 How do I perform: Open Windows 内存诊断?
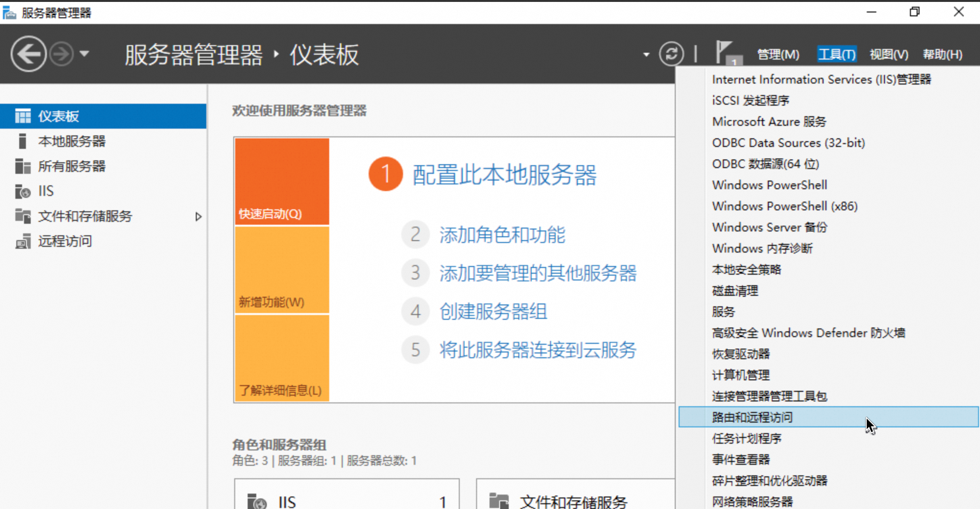tap(828, 248)
